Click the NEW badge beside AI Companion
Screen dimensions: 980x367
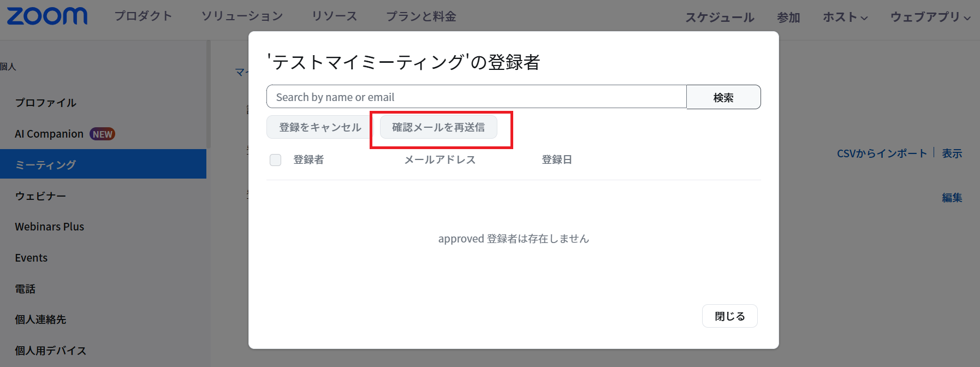coord(102,134)
